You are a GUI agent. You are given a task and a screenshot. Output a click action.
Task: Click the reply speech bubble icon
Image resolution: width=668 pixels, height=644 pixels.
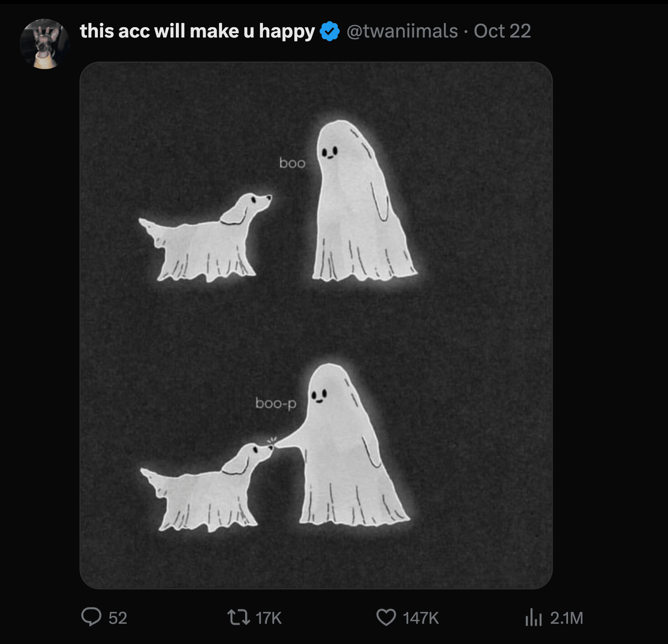91,617
